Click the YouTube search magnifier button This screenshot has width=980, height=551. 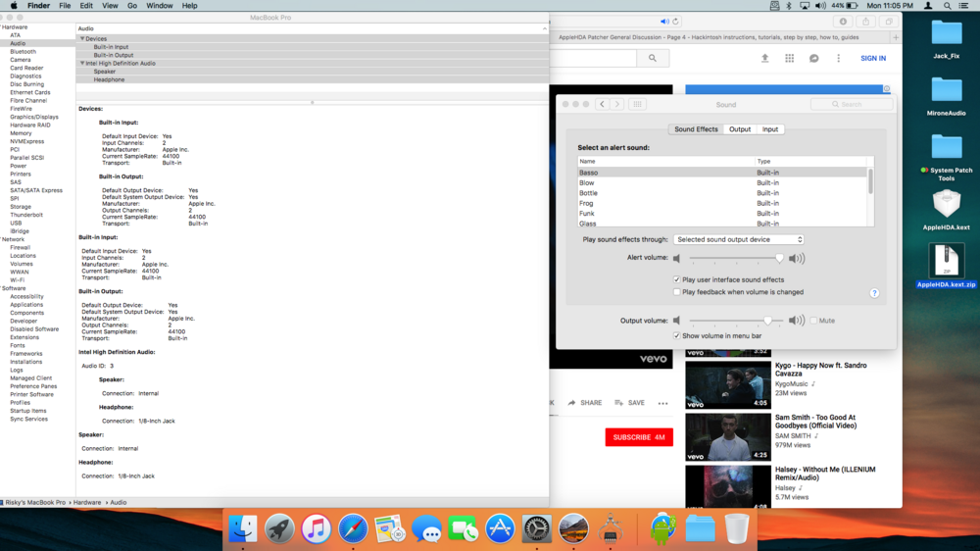point(653,59)
